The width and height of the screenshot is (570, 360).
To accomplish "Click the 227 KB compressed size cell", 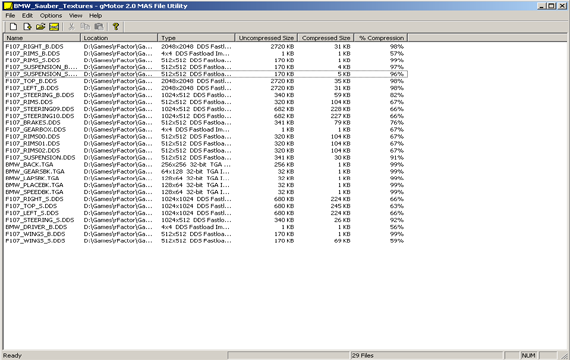I will click(x=340, y=116).
